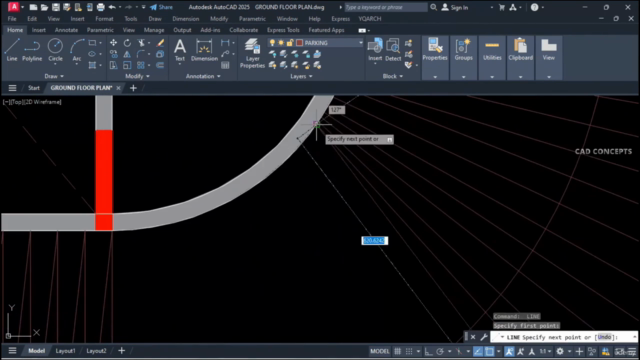Toggle freeze sun icon for PARKING layer
640x360 pixels.
(281, 43)
